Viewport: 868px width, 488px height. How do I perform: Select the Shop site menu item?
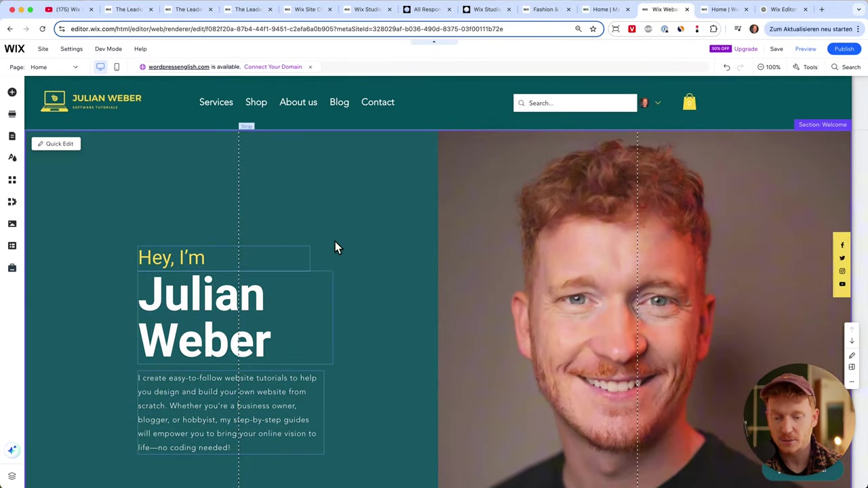point(256,102)
